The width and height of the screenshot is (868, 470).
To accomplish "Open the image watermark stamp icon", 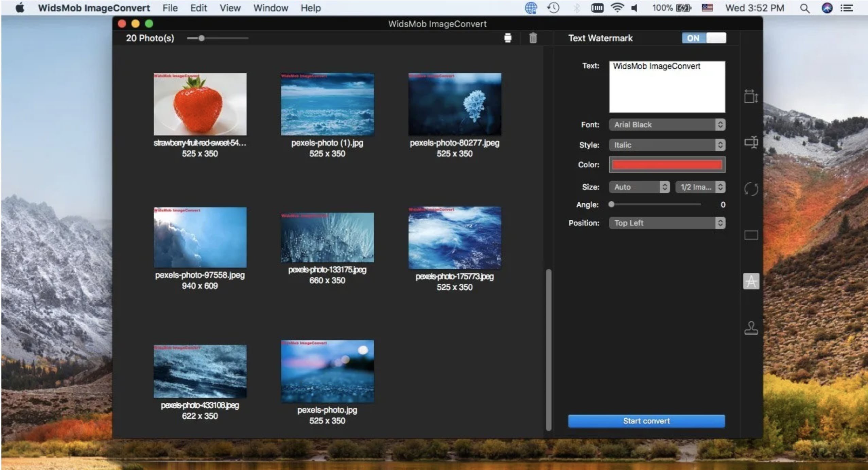I will tap(751, 328).
